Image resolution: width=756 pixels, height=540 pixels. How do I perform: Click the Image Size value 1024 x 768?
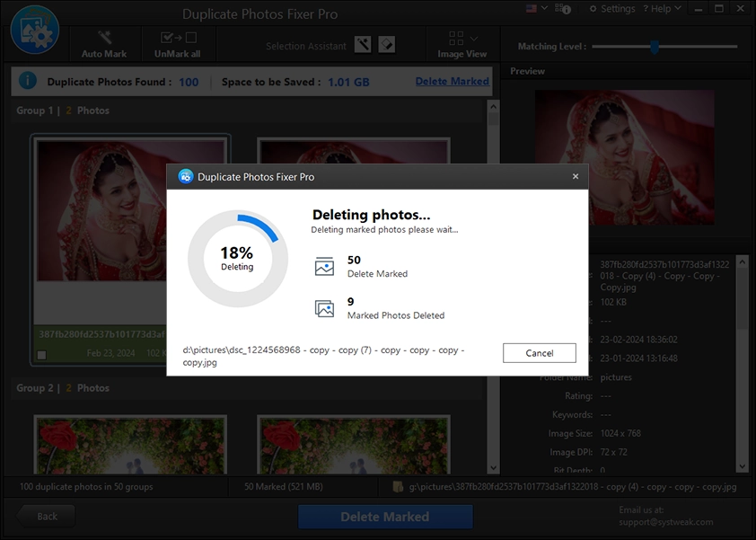point(620,433)
